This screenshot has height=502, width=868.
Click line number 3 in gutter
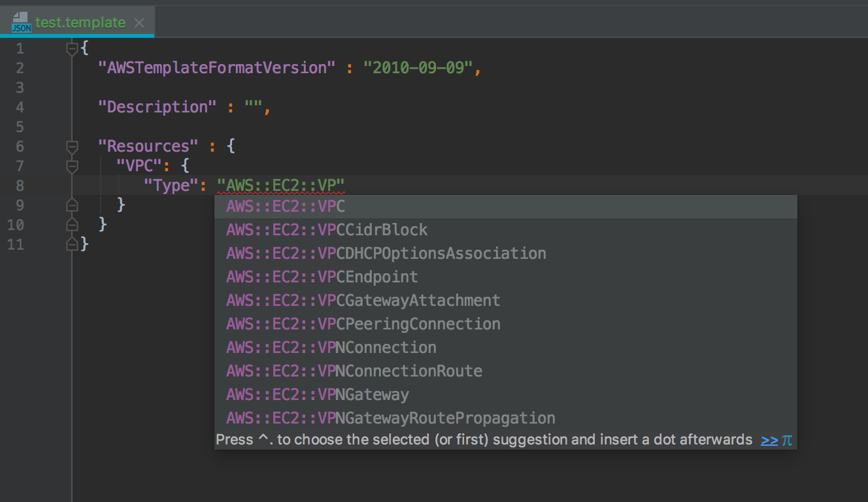(x=19, y=88)
